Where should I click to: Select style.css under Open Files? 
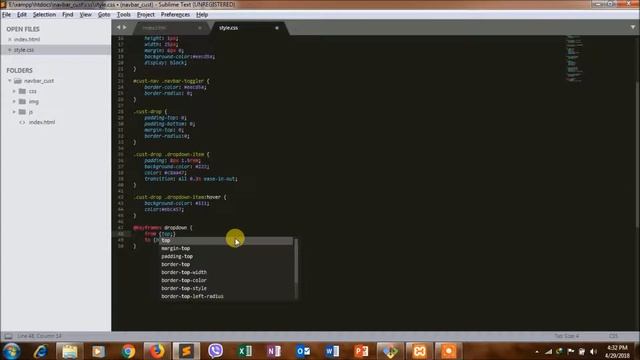click(24, 50)
